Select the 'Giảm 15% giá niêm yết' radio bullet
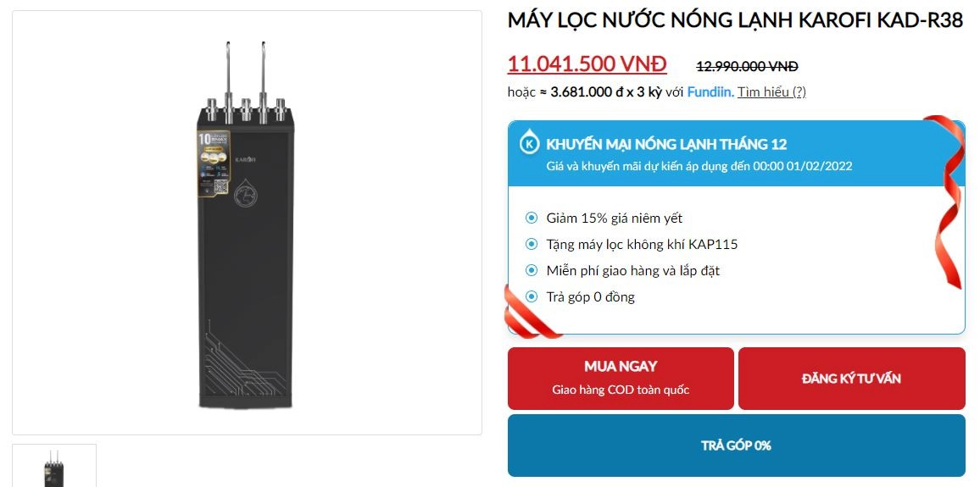The image size is (980, 487). tap(532, 219)
